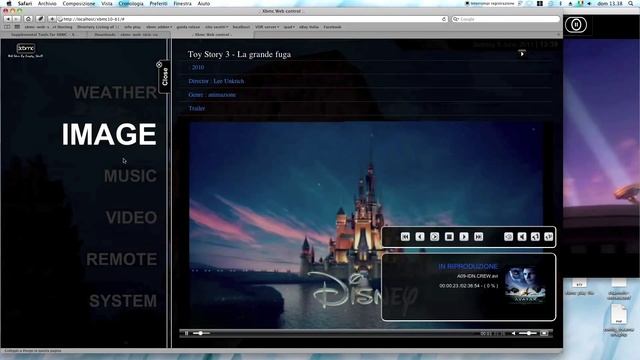Click the round pause overlay button
This screenshot has height=360, width=640.
[x=576, y=25]
